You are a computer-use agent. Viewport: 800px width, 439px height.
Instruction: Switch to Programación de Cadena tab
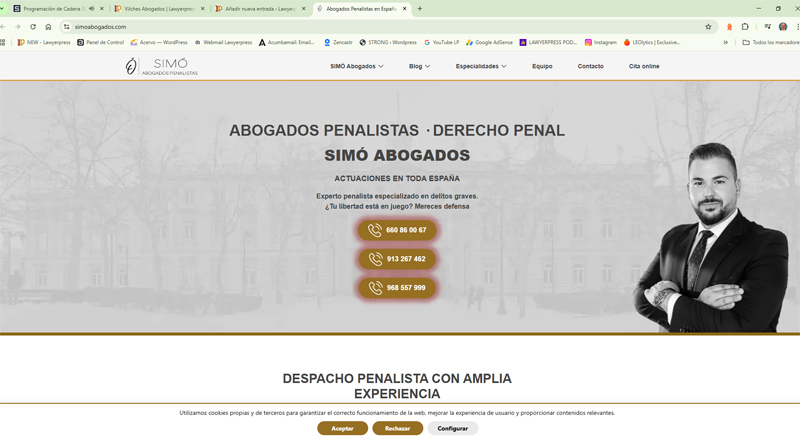click(57, 9)
